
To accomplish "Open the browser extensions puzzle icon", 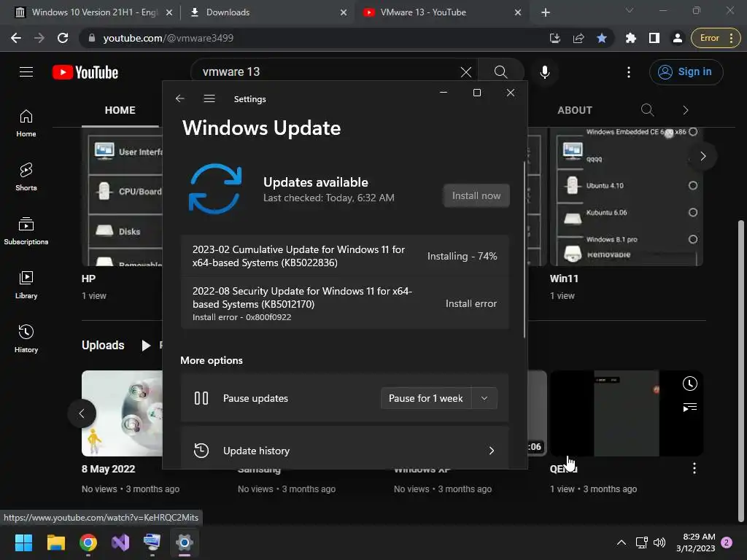I will point(631,38).
